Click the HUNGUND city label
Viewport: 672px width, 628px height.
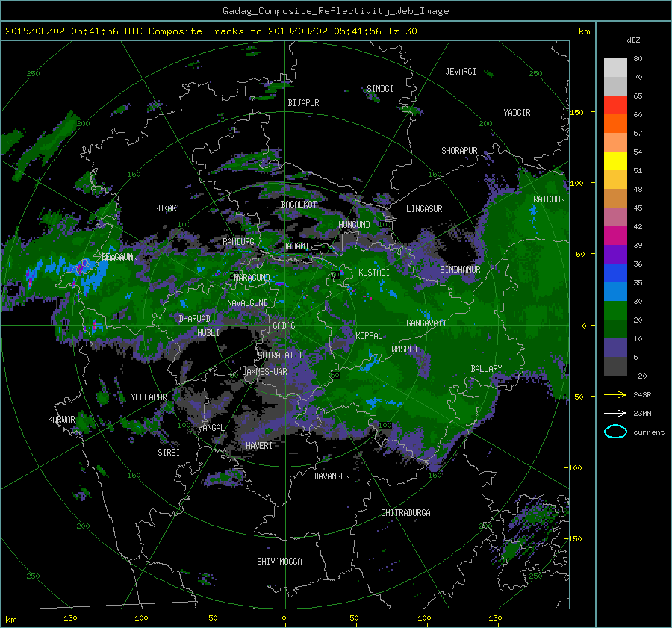[x=354, y=225]
